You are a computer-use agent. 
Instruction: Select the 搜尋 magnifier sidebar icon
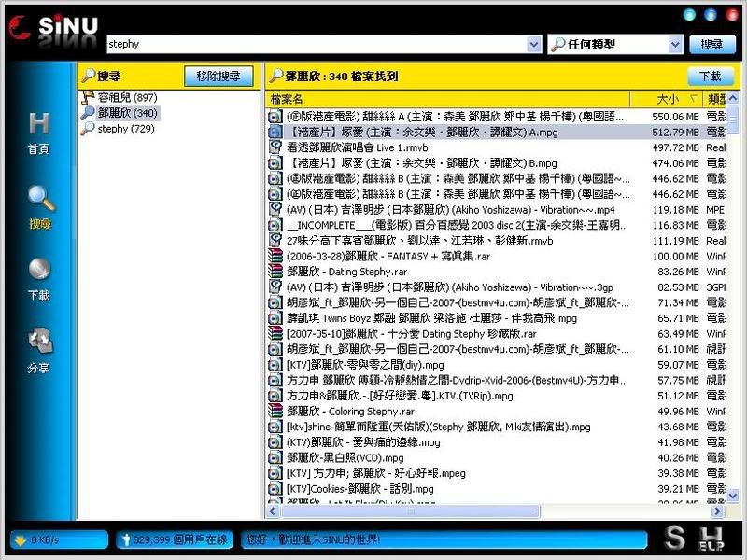(x=40, y=206)
